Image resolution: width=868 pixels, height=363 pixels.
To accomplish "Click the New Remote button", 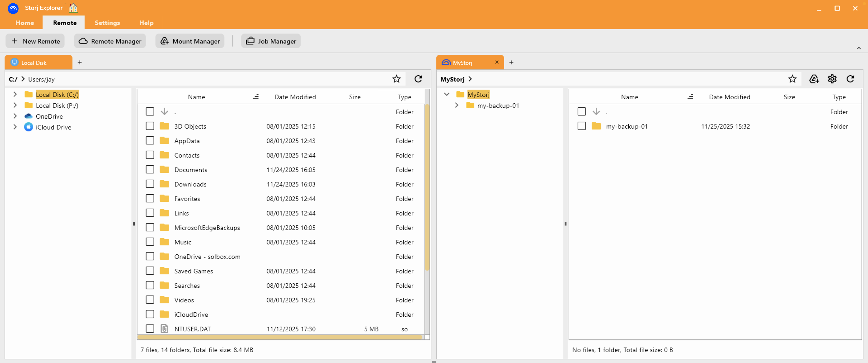I will coord(35,41).
